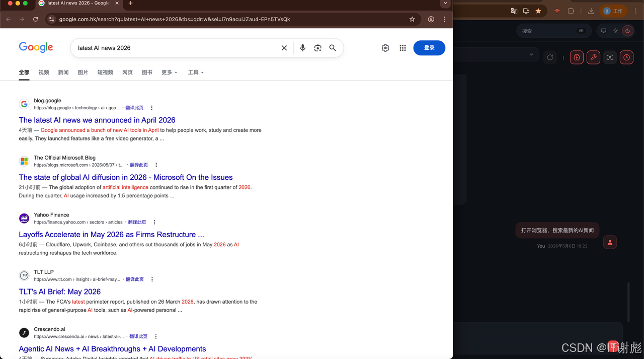
Task: Clear the Google search box text
Action: (284, 48)
